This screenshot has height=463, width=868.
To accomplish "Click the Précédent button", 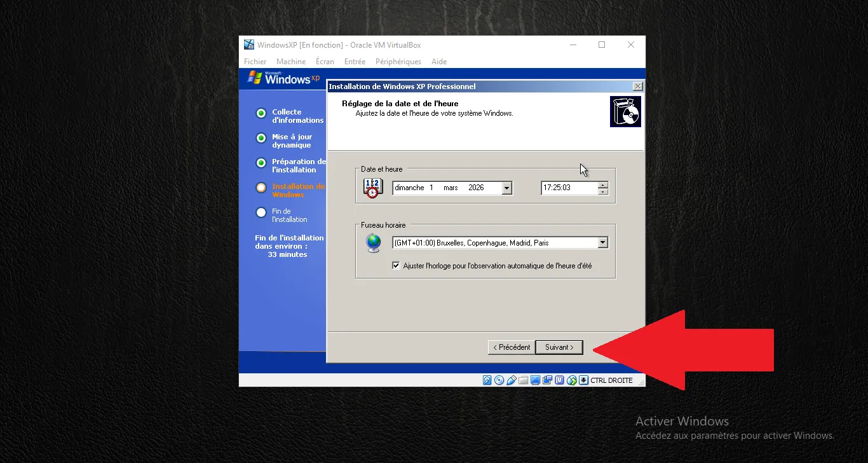I will click(512, 347).
